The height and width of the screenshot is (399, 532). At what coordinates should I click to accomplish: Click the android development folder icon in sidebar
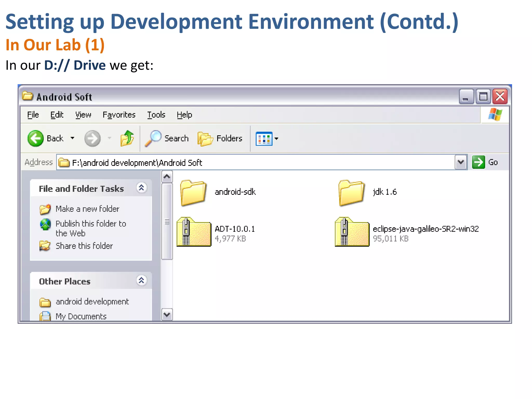(45, 302)
